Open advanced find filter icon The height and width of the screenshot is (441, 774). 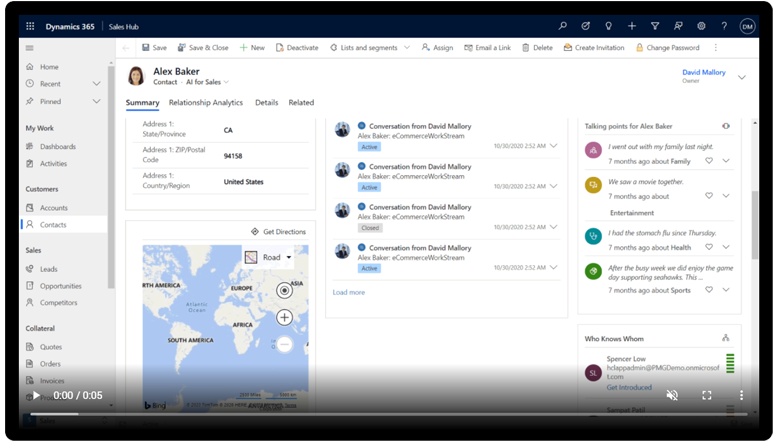click(655, 26)
